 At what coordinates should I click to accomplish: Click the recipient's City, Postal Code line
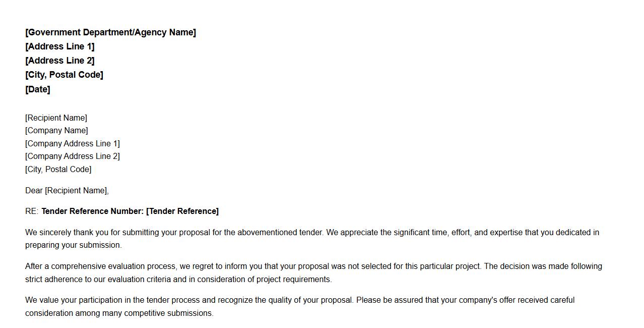[x=58, y=170]
